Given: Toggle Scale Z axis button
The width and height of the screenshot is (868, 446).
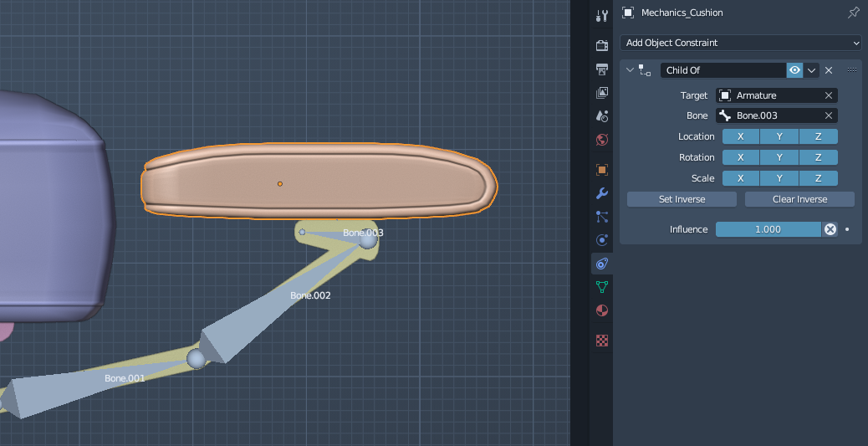Looking at the screenshot, I should point(818,178).
